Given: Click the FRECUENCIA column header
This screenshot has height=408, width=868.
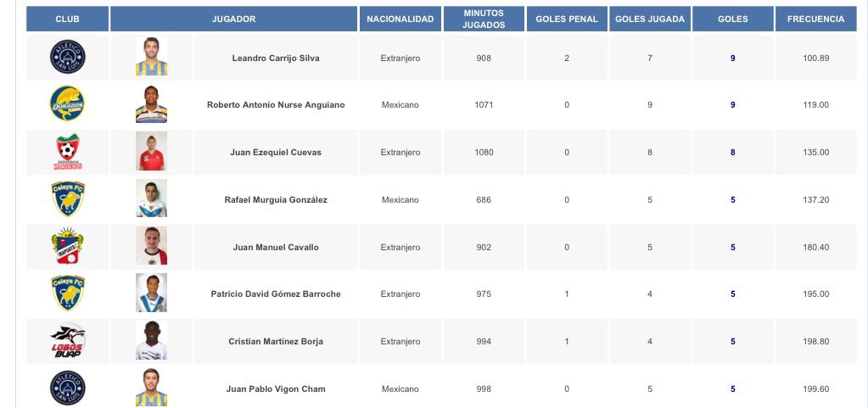Looking at the screenshot, I should (815, 19).
